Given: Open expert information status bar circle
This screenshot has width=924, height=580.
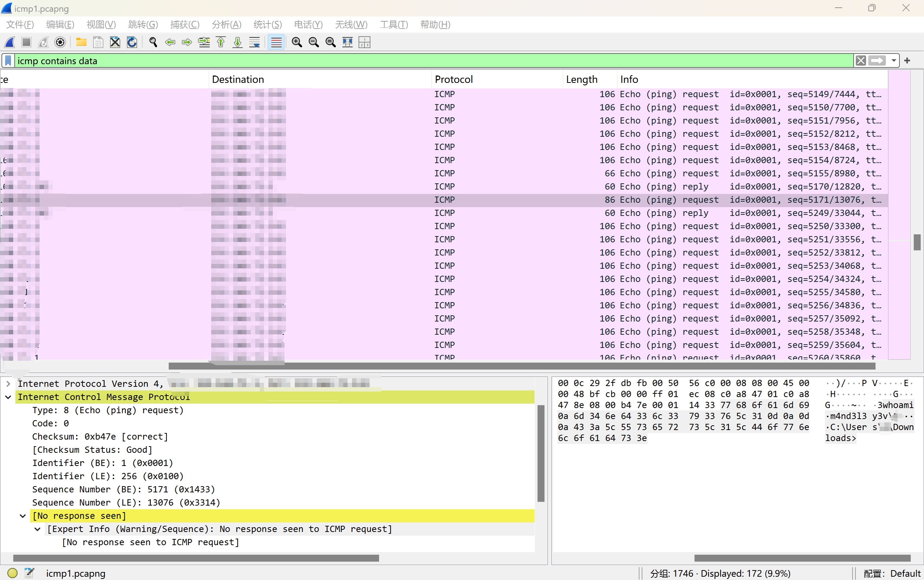Looking at the screenshot, I should pos(12,573).
